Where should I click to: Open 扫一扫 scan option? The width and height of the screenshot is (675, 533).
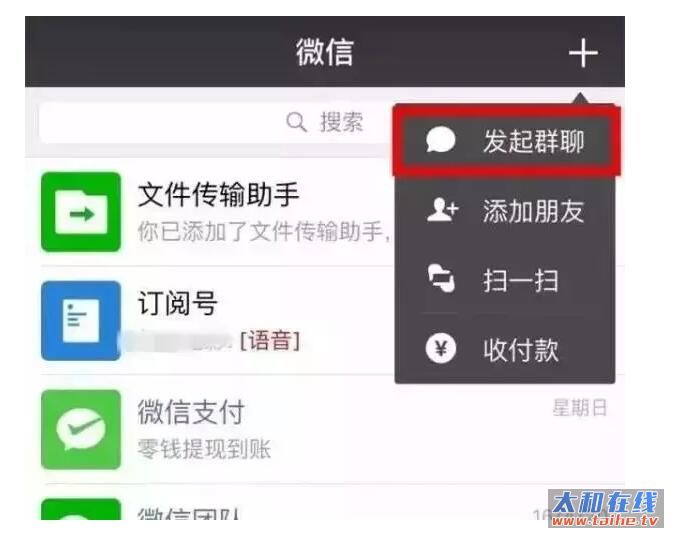tap(505, 280)
